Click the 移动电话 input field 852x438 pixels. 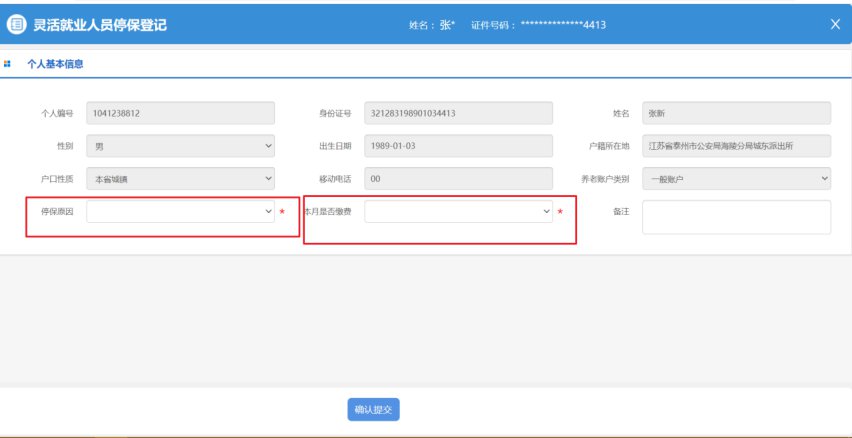pyautogui.click(x=458, y=179)
